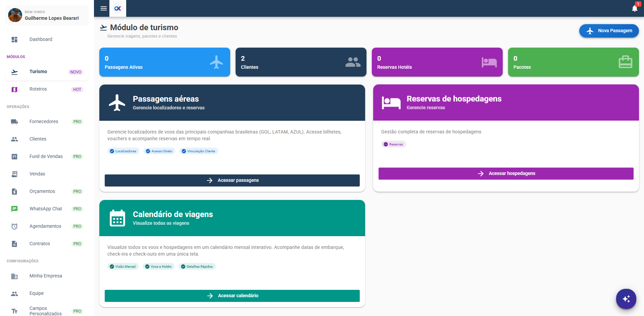Select the Turismo airplane icon
644x316 pixels.
pos(14,71)
